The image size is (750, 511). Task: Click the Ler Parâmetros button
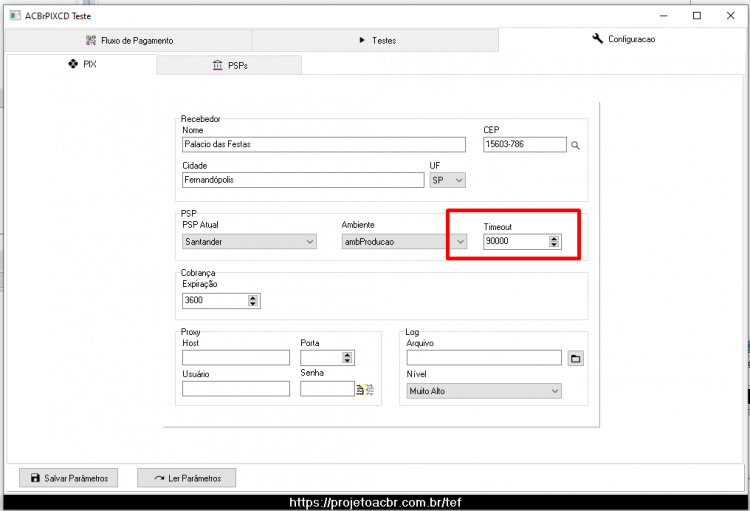coord(187,478)
